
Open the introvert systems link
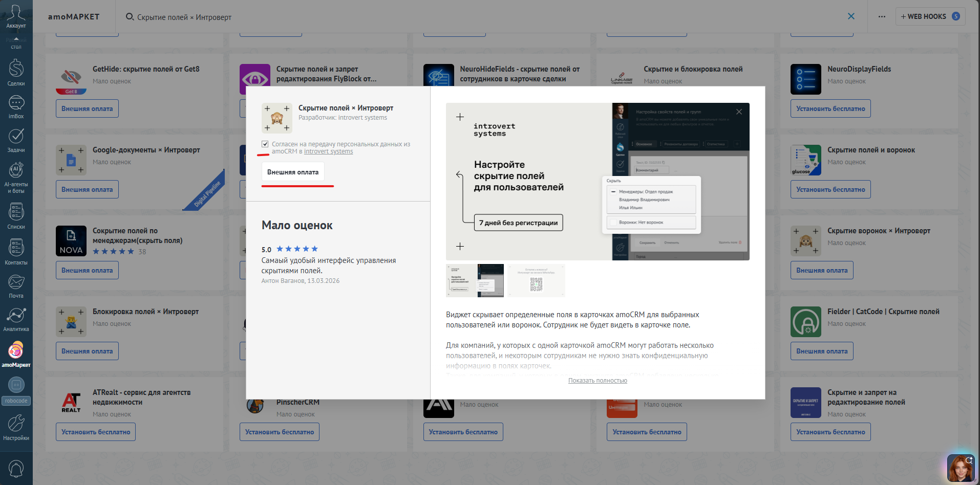click(x=328, y=151)
